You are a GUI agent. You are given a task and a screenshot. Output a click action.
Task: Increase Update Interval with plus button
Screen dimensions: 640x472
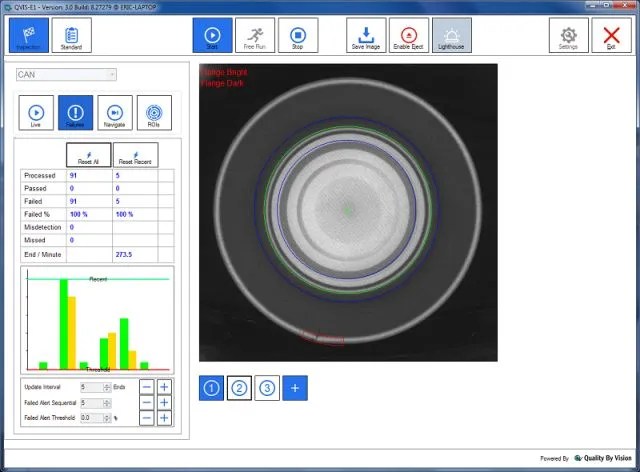click(x=164, y=387)
